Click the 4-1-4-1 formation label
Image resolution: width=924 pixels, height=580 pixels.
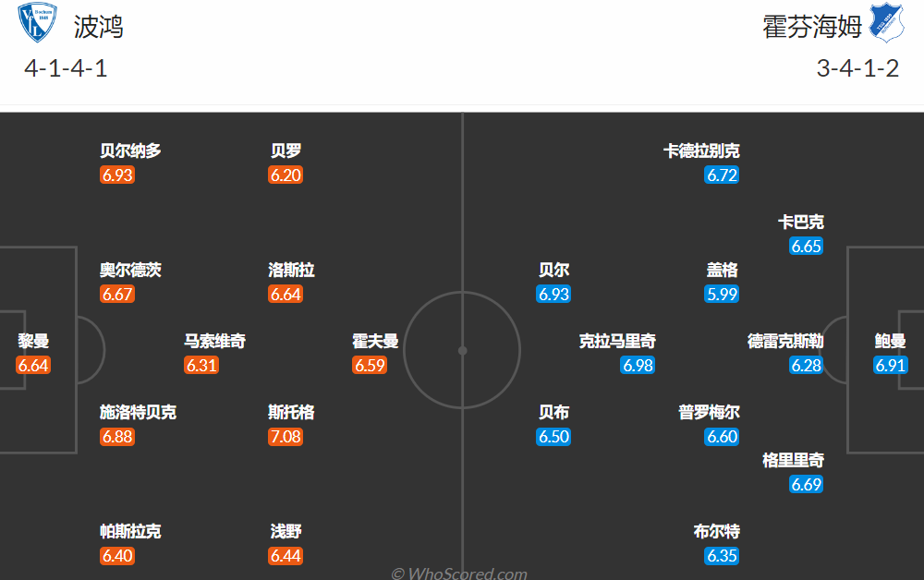click(66, 68)
